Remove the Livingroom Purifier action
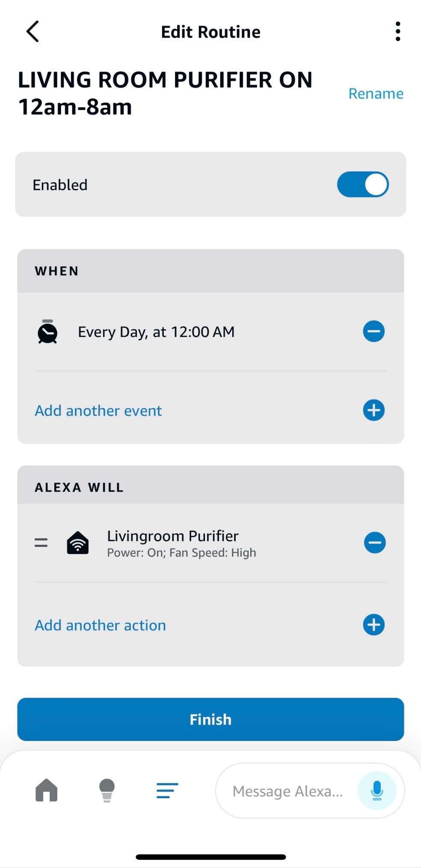 click(x=374, y=543)
